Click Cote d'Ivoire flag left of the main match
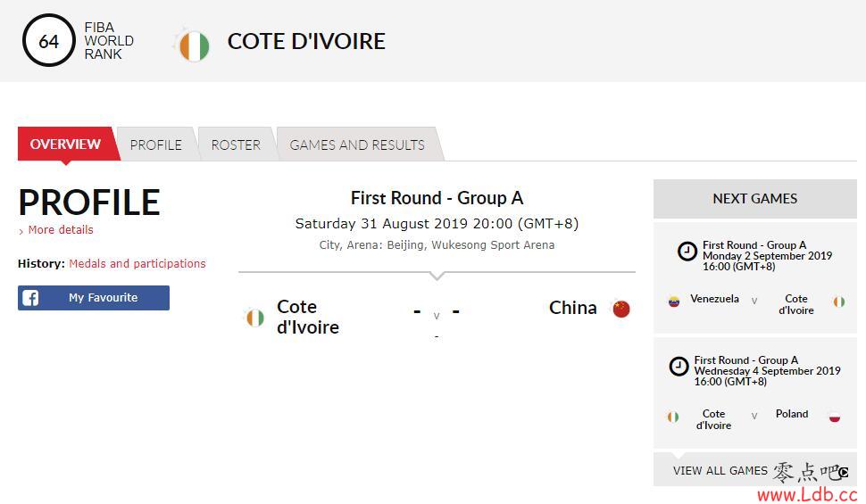866x504 pixels. pyautogui.click(x=254, y=318)
